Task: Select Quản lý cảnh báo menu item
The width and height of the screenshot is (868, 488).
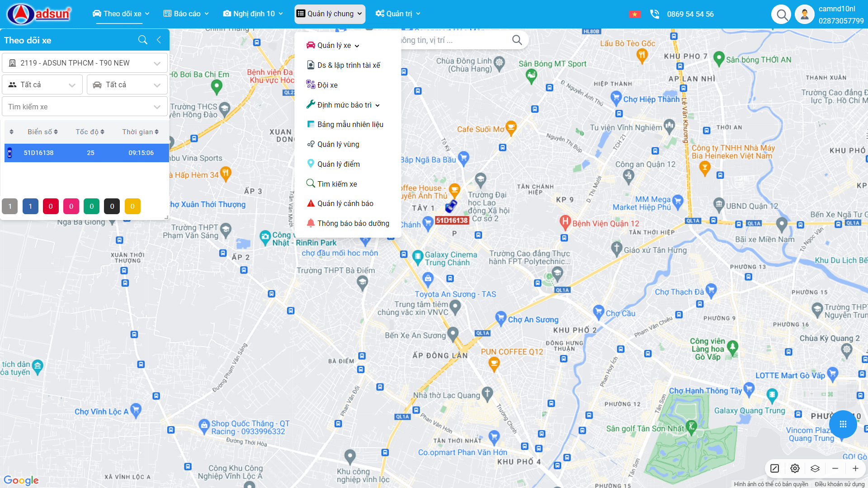Action: click(x=345, y=203)
